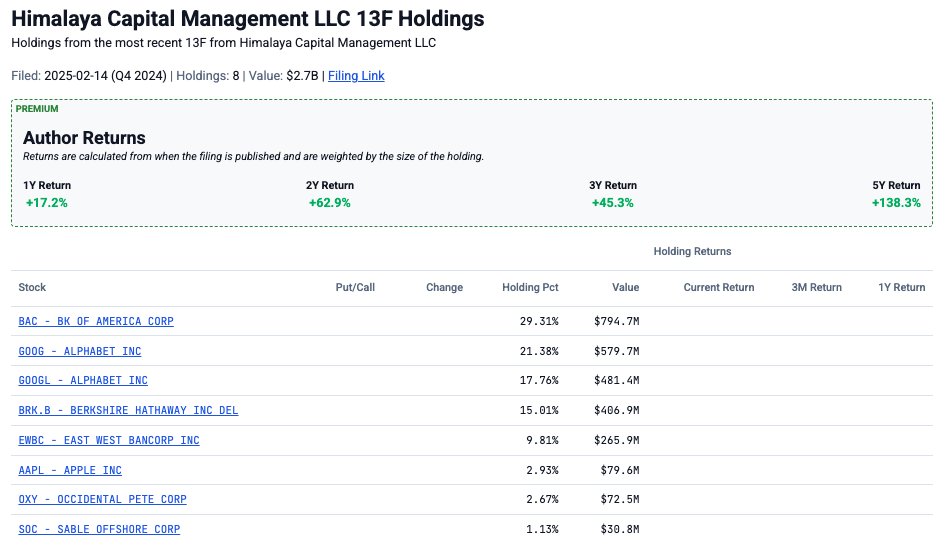This screenshot has width=950, height=560.
Task: Click the $265.9M value cell
Action: (x=617, y=440)
